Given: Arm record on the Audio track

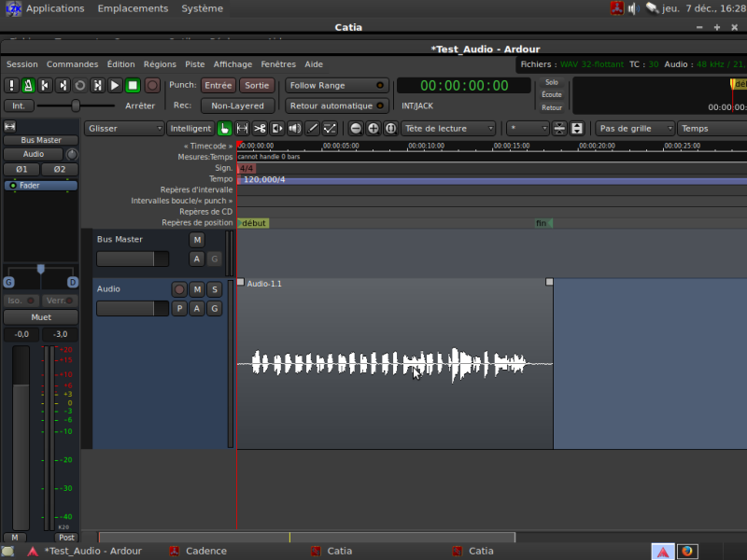Looking at the screenshot, I should tap(179, 289).
